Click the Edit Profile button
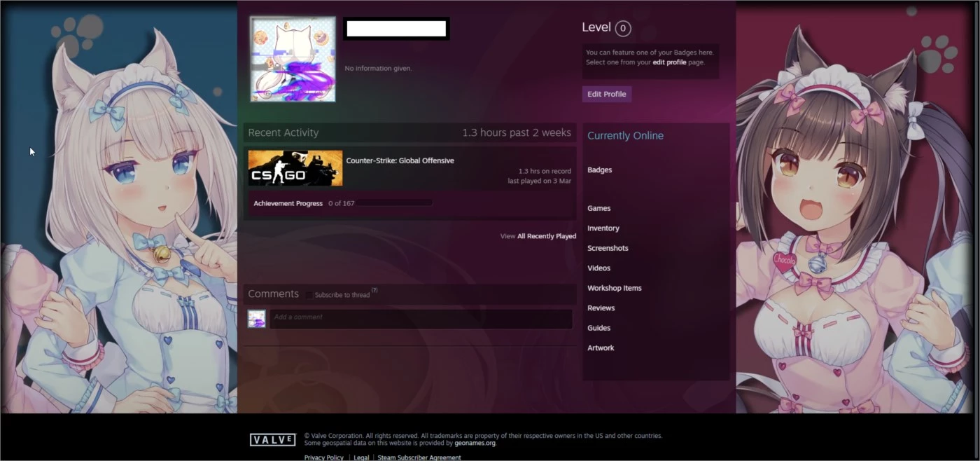Image resolution: width=980 pixels, height=461 pixels. click(x=607, y=95)
